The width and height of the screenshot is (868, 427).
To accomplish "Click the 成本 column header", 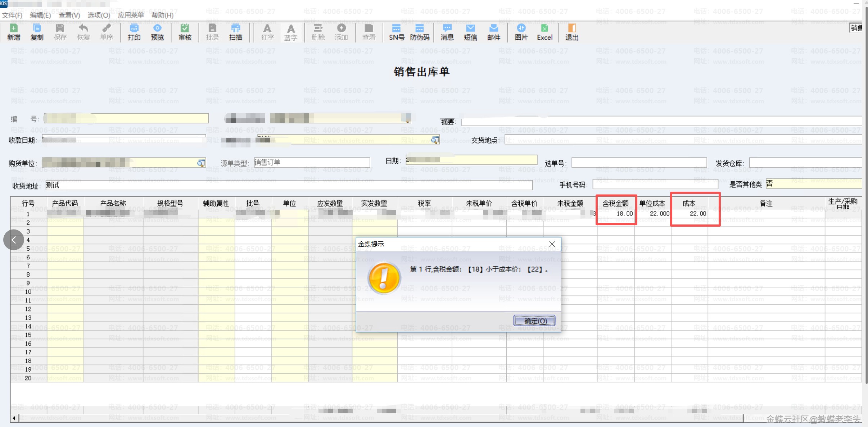I will 689,204.
